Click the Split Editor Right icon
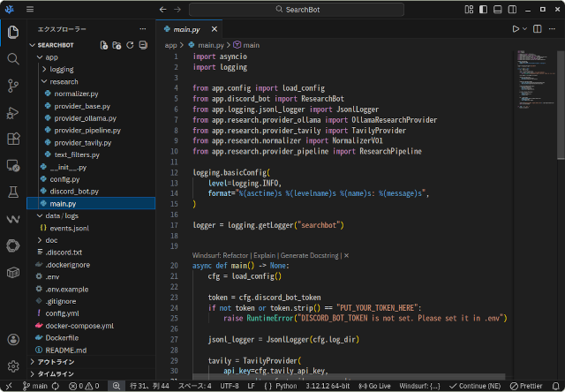 [x=539, y=29]
